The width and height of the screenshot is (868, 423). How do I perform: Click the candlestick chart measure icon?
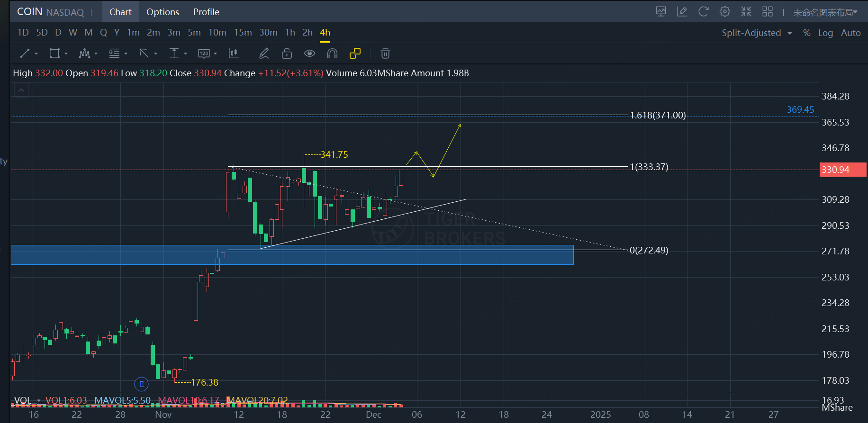[x=234, y=54]
